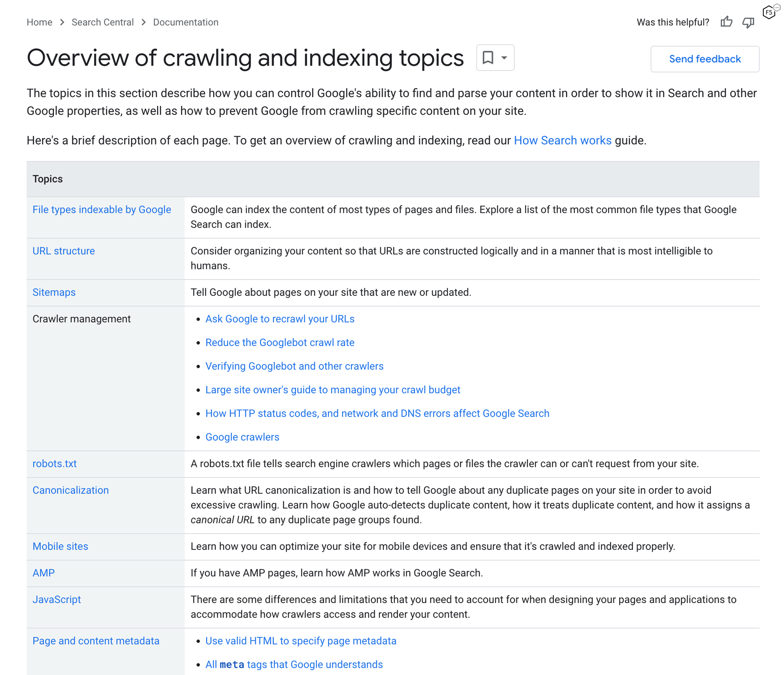Viewport: 784px width, 675px height.
Task: Click the robots.txt description text
Action: 445,463
